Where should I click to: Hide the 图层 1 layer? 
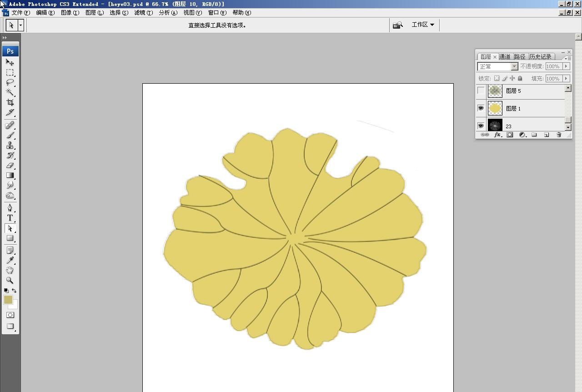(481, 108)
